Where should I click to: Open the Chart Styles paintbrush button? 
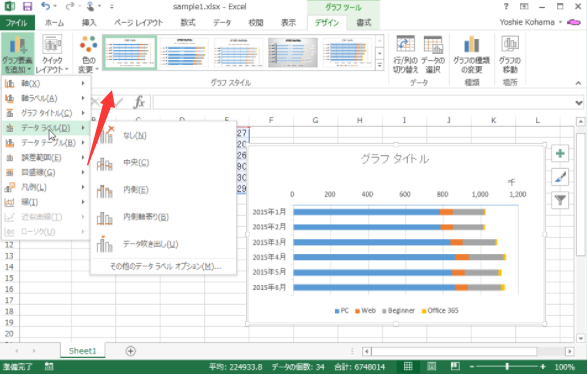click(560, 177)
